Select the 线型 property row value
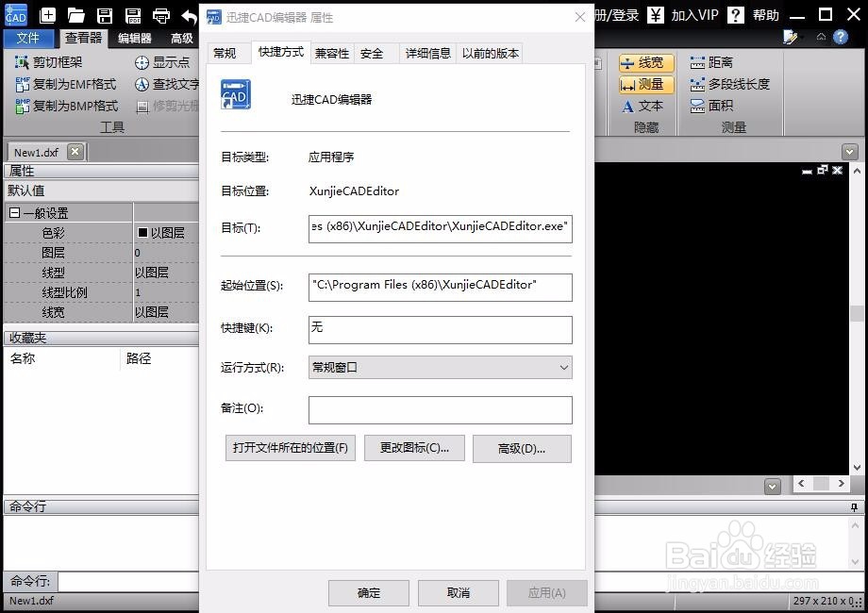Screen dimensions: 868x613 pyautogui.click(x=166, y=273)
